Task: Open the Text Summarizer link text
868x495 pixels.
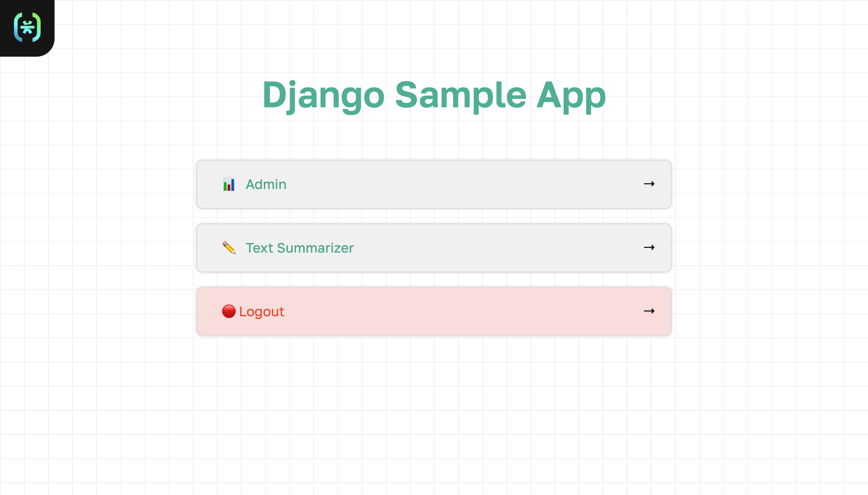Action: tap(300, 248)
